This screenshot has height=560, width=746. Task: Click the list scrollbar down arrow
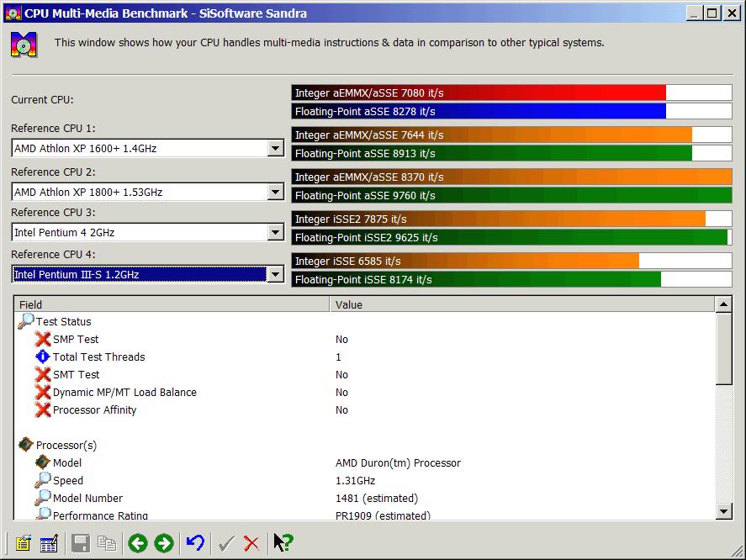click(x=723, y=512)
